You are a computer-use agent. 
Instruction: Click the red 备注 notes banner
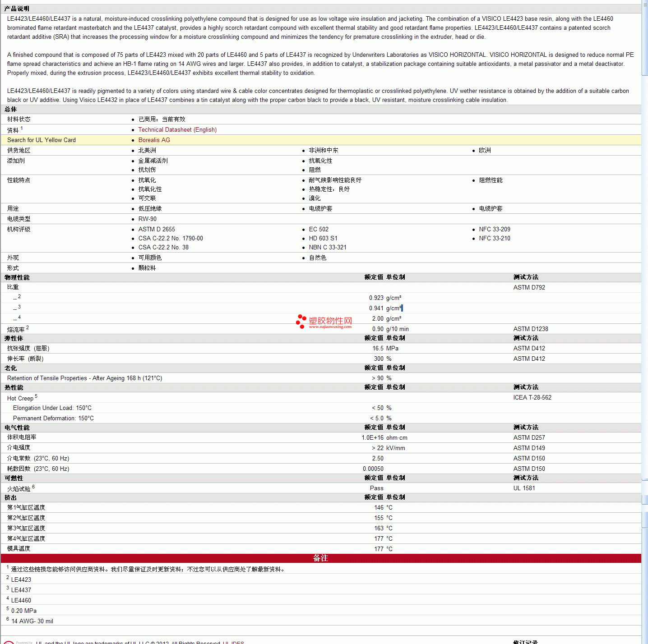[x=321, y=558]
